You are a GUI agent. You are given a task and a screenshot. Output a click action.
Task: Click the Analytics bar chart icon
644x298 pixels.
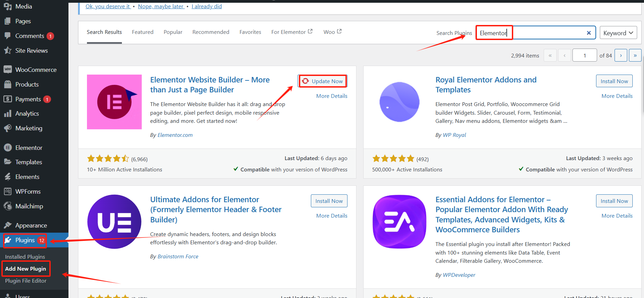coord(8,114)
